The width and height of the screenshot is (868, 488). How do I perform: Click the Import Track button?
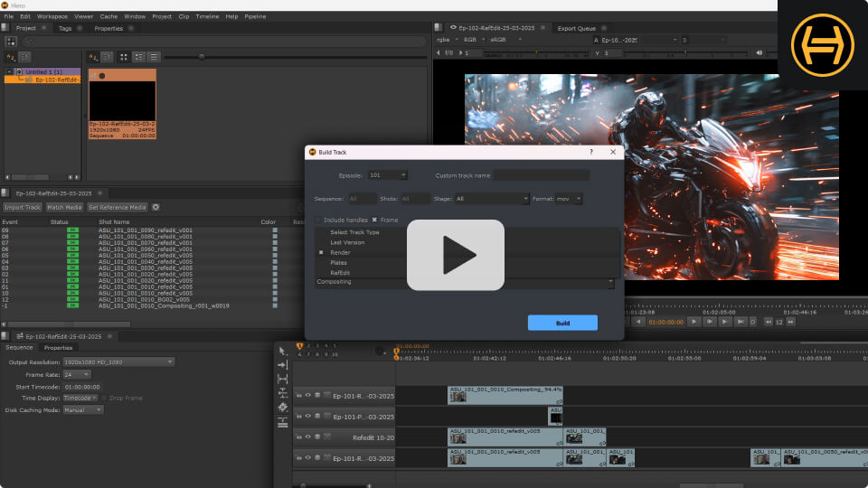point(23,207)
